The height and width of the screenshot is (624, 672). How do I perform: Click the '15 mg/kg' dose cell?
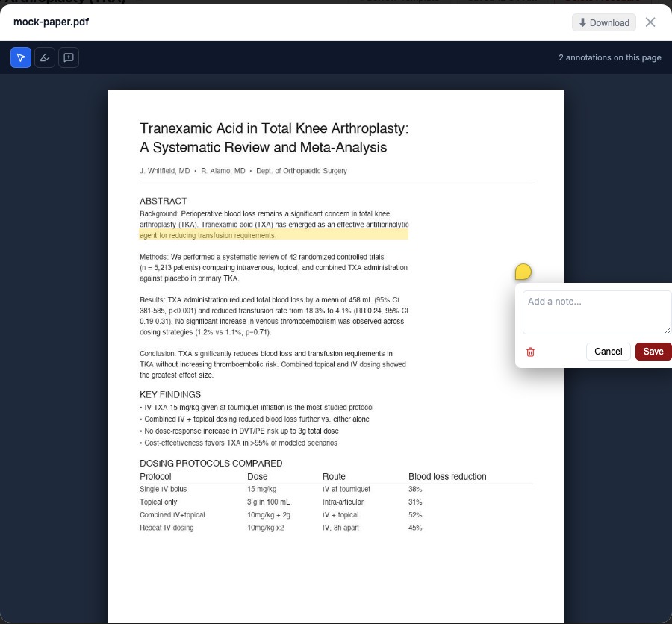point(262,489)
